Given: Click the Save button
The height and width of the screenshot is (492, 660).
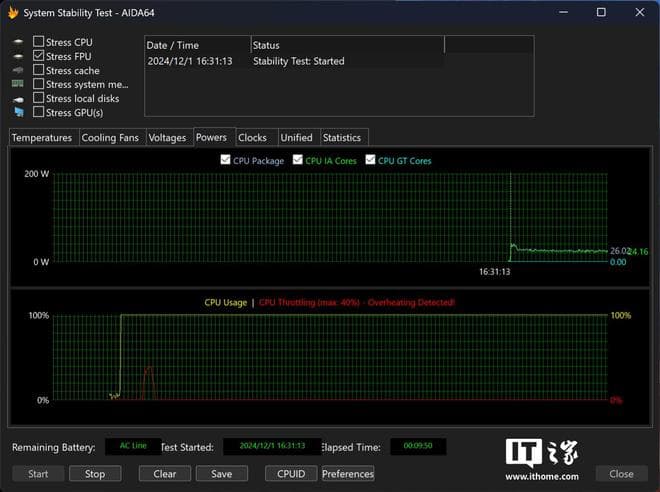Looking at the screenshot, I should [x=221, y=474].
